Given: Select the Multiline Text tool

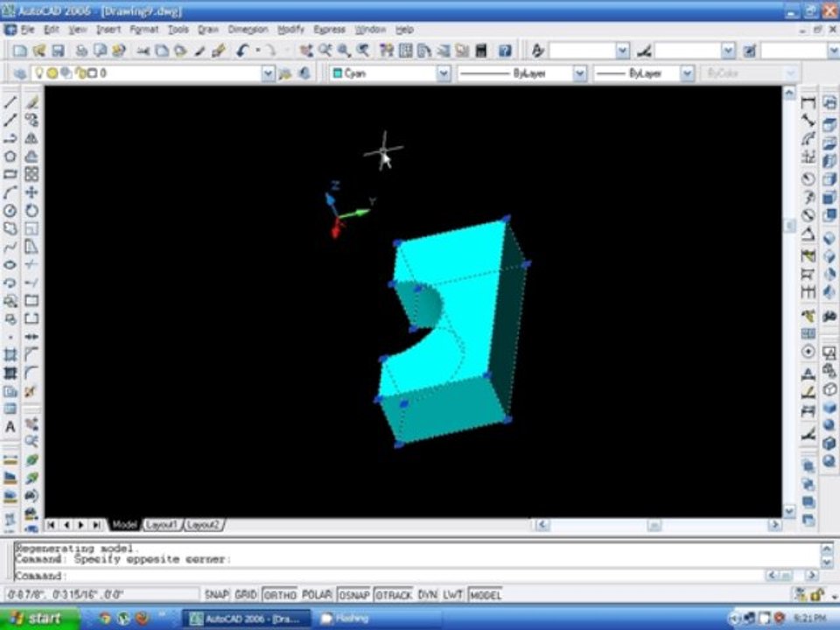Looking at the screenshot, I should pyautogui.click(x=10, y=427).
